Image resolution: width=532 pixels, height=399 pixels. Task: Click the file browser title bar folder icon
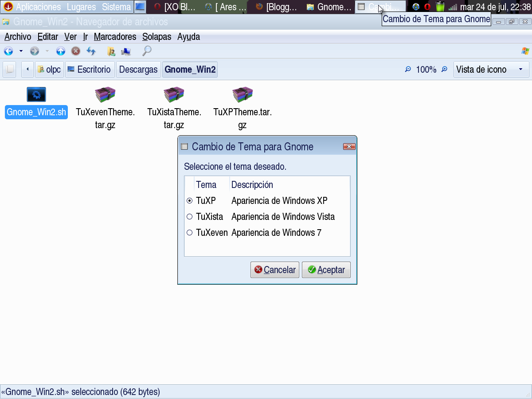(6, 22)
